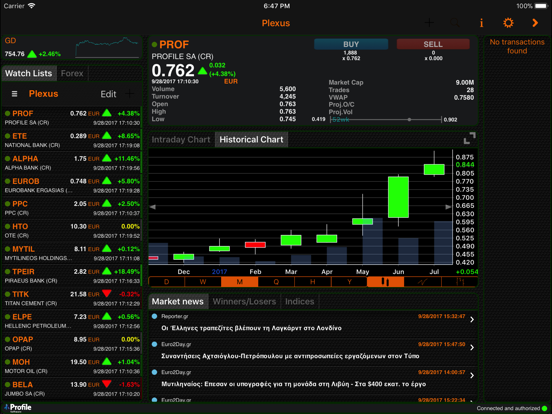Select ELPE Hellenic Petroleum row

click(x=72, y=321)
